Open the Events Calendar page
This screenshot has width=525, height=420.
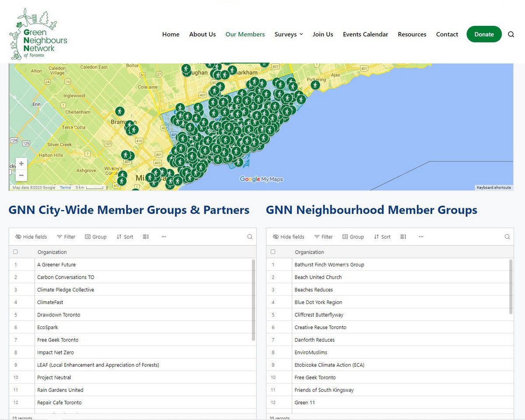click(365, 35)
